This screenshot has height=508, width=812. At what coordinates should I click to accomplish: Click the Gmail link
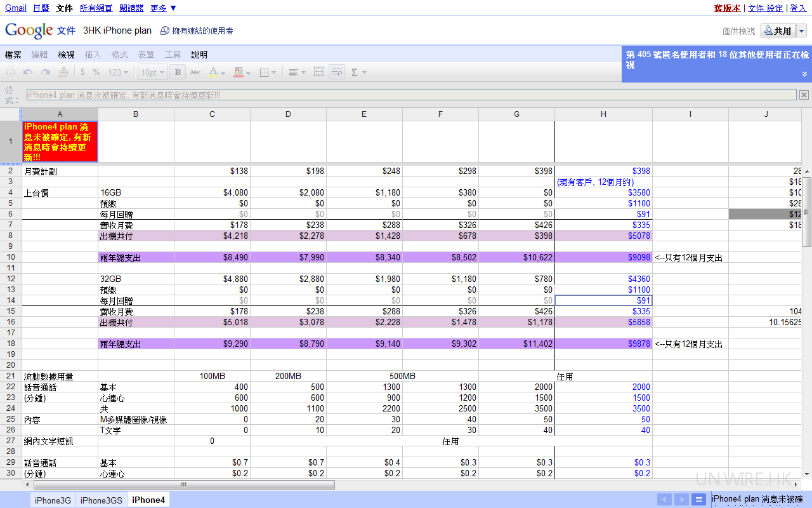point(16,8)
